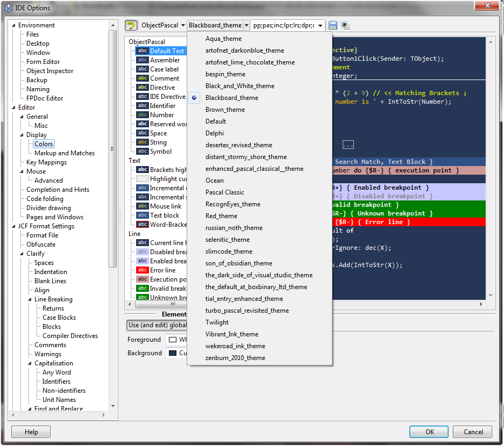504x446 pixels.
Task: Click the abc icon for Identifier
Action: (143, 106)
